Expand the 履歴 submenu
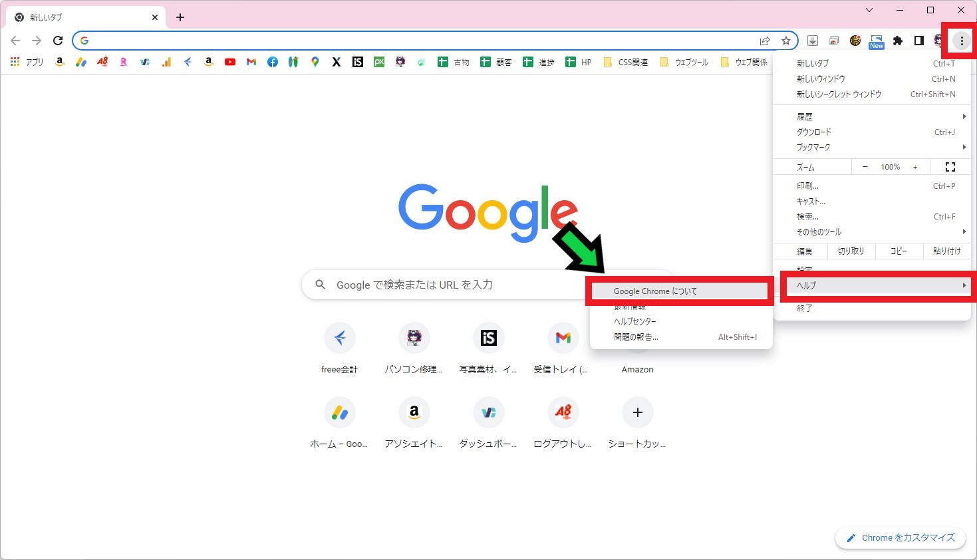The image size is (977, 560). tap(872, 116)
